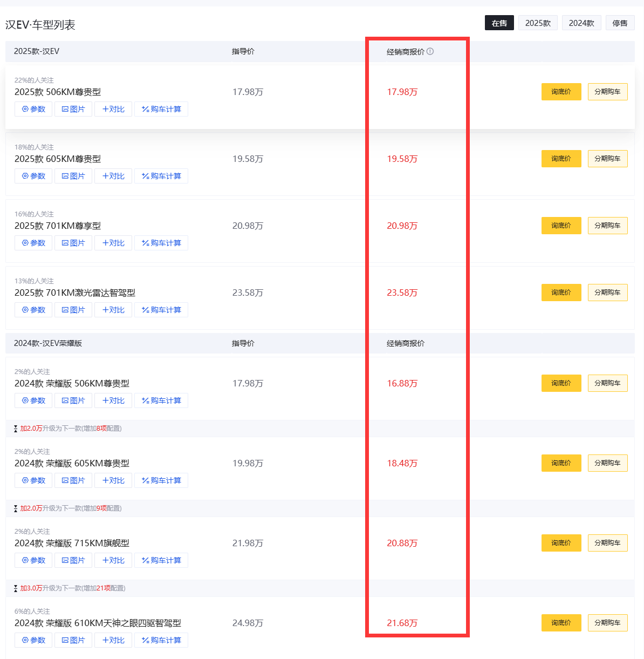Click 分期购车 for 610KM天神之眼四驱智驾型
This screenshot has width=644, height=659.
pos(607,623)
